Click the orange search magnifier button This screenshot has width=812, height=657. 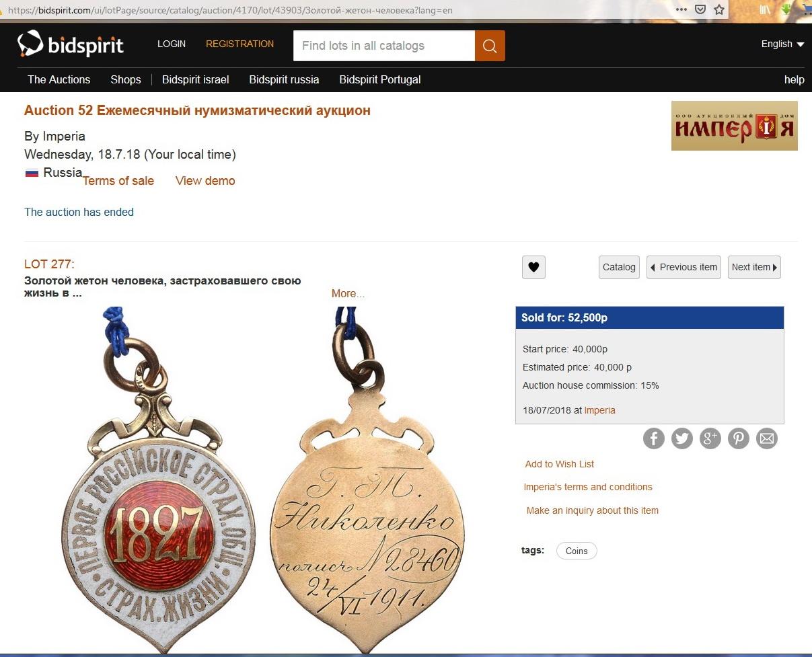[x=490, y=46]
